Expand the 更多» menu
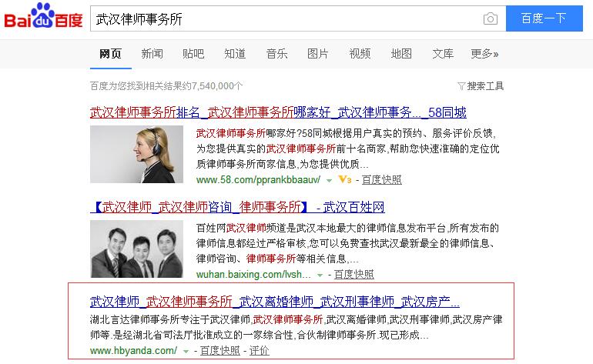 [484, 54]
